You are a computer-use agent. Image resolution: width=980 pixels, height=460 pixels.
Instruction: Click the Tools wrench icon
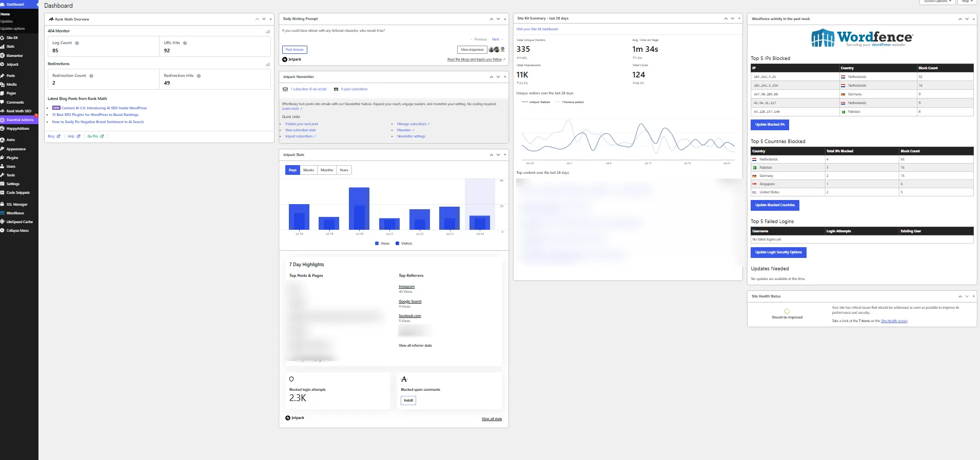3,175
